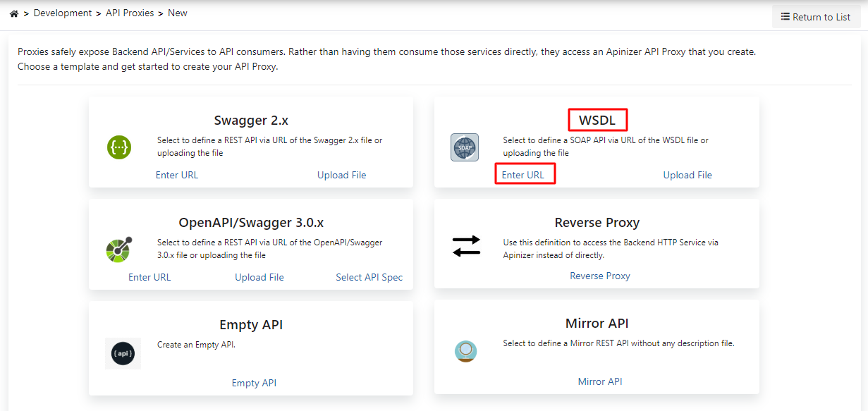Click Upload File under Swagger 2.x
Image resolution: width=868 pixels, height=411 pixels.
click(342, 175)
